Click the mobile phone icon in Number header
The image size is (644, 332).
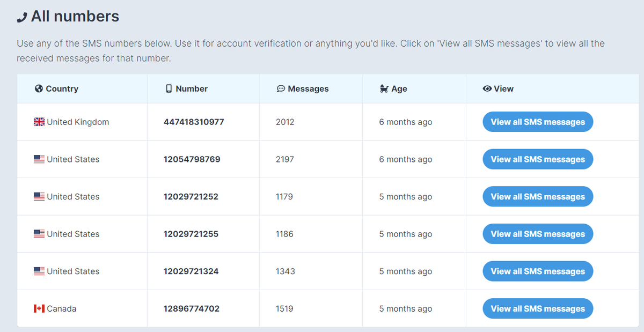point(169,88)
